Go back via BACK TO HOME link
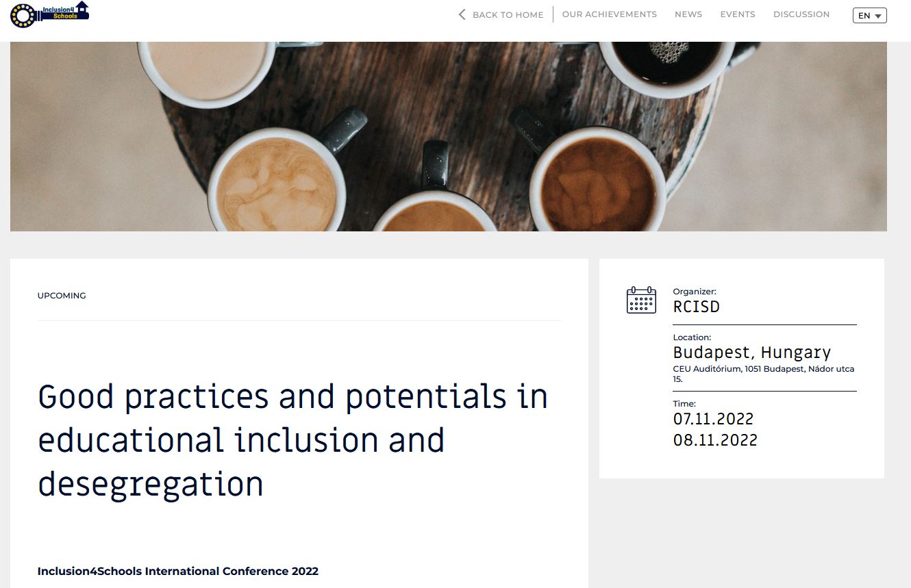 [508, 14]
